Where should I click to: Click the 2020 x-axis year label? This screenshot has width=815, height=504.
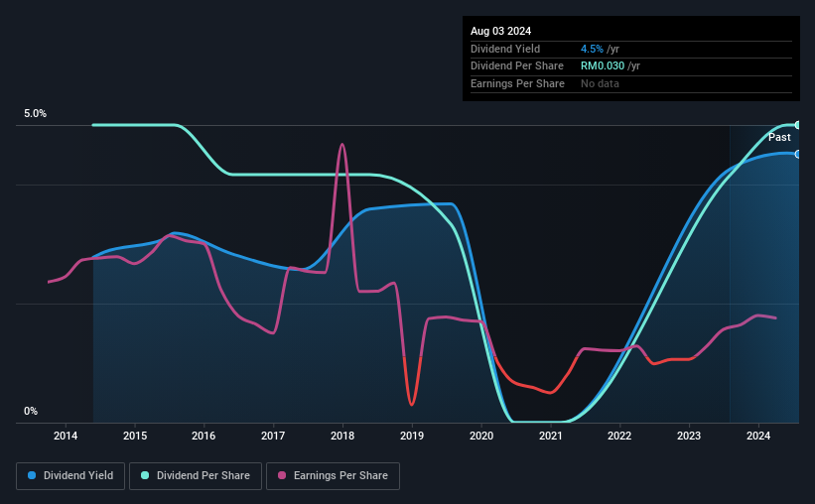481,436
